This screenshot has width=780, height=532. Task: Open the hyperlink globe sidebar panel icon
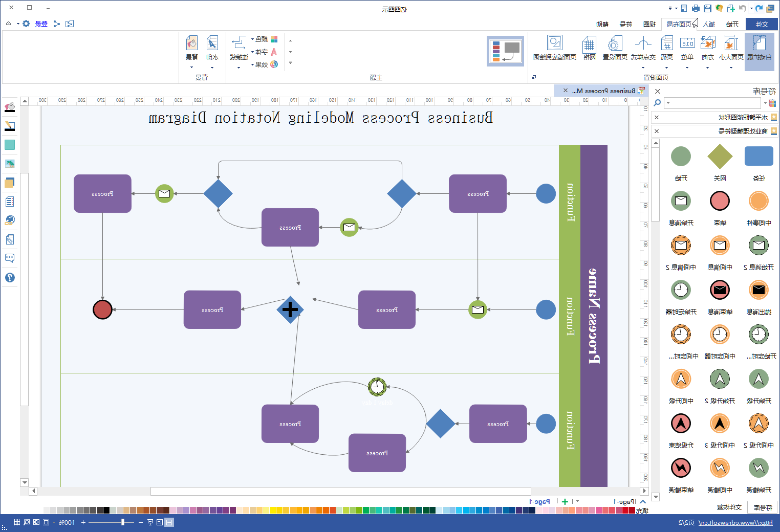coord(10,220)
